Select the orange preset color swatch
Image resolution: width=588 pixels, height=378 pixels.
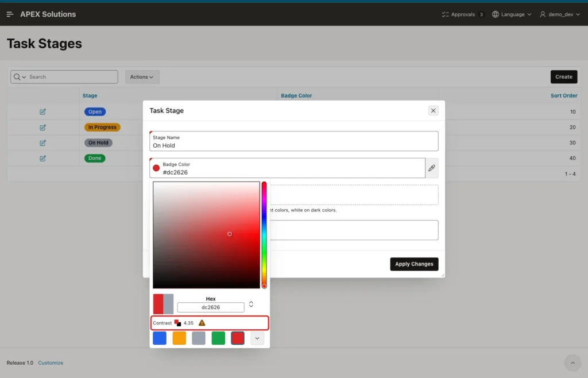[x=179, y=338]
